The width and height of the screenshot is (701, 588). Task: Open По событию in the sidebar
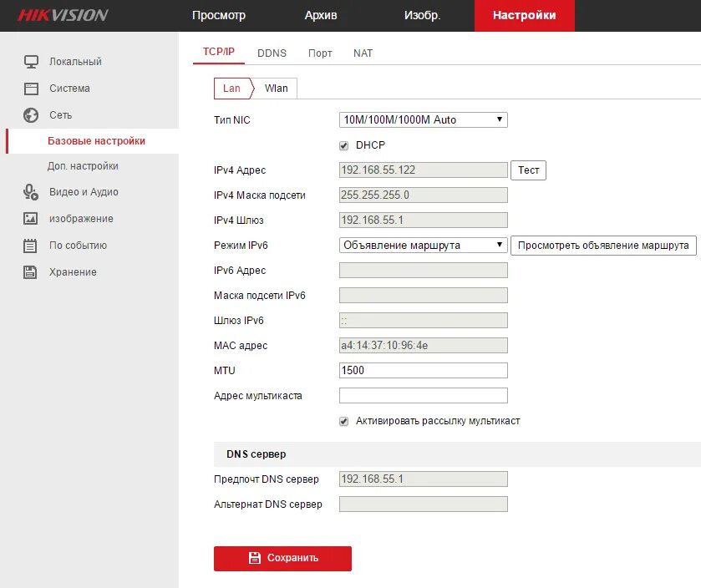coord(79,246)
